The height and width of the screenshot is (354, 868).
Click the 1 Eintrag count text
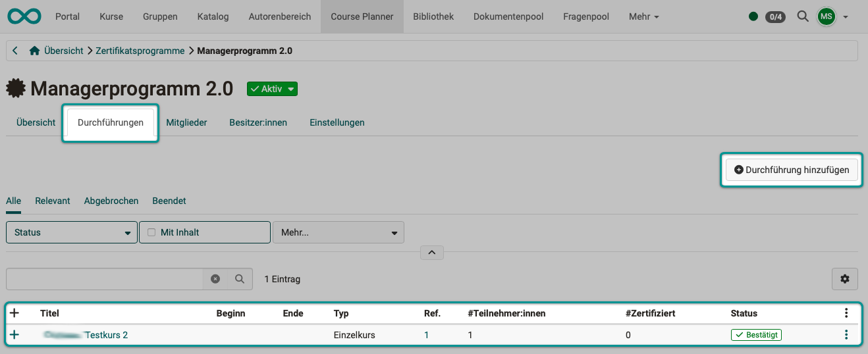click(282, 279)
